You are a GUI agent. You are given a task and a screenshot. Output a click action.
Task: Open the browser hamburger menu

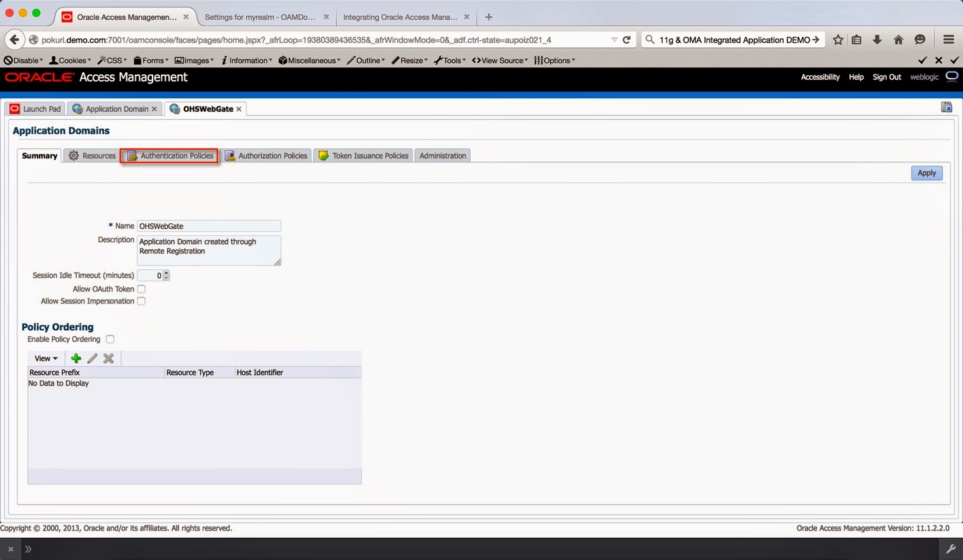coord(948,39)
